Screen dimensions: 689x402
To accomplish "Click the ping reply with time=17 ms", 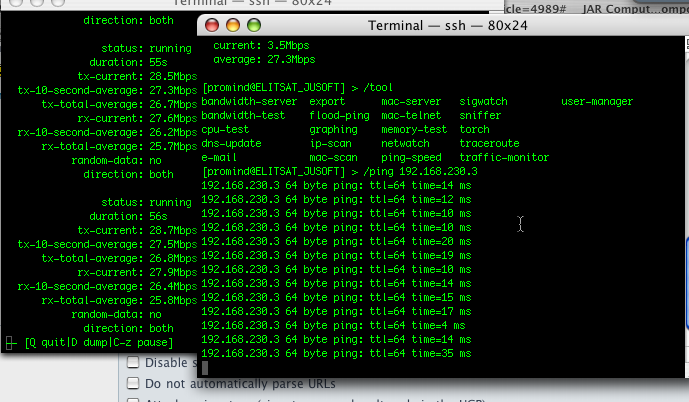I will [x=336, y=311].
